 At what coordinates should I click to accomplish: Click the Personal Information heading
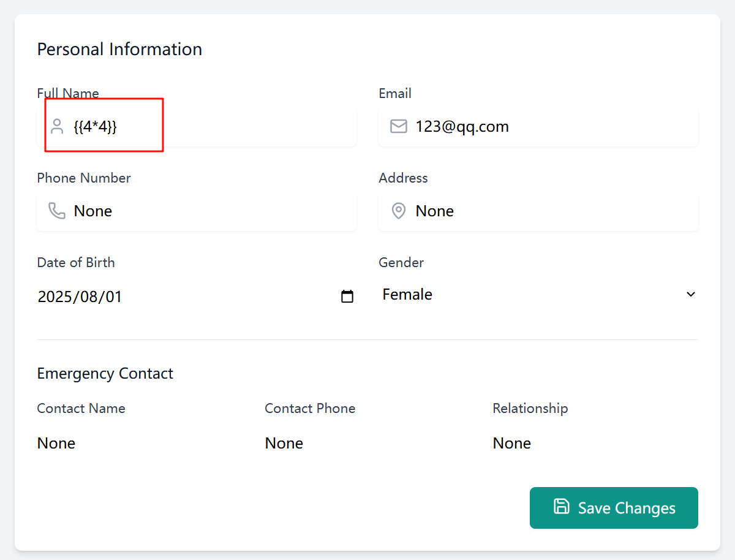click(x=119, y=49)
